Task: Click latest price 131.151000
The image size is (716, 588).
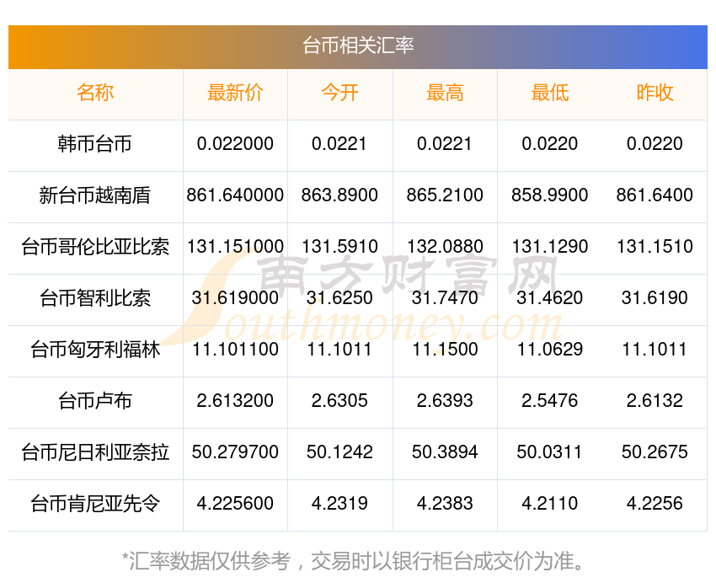Action: coord(235,247)
